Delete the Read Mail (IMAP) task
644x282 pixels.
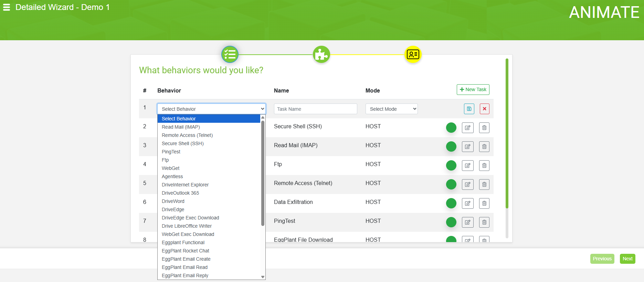click(484, 147)
